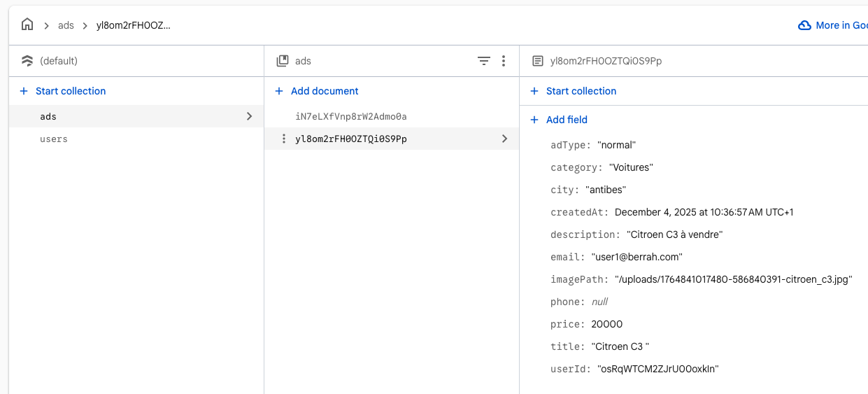Expand chevron for document yl8om2rFH0OZTQi0S9Pp
This screenshot has height=394, width=868.
click(504, 139)
